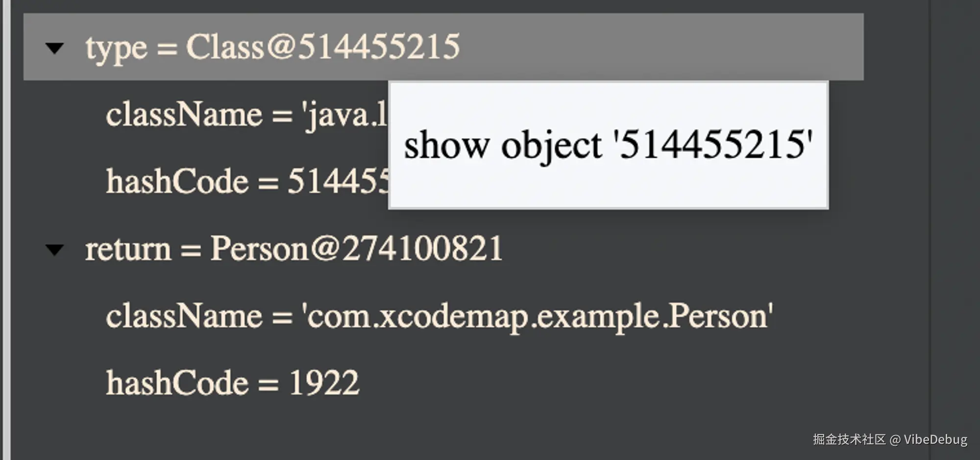Click the 掘金技术社区 watermark label
Image resolution: width=980 pixels, height=460 pixels.
(x=849, y=439)
